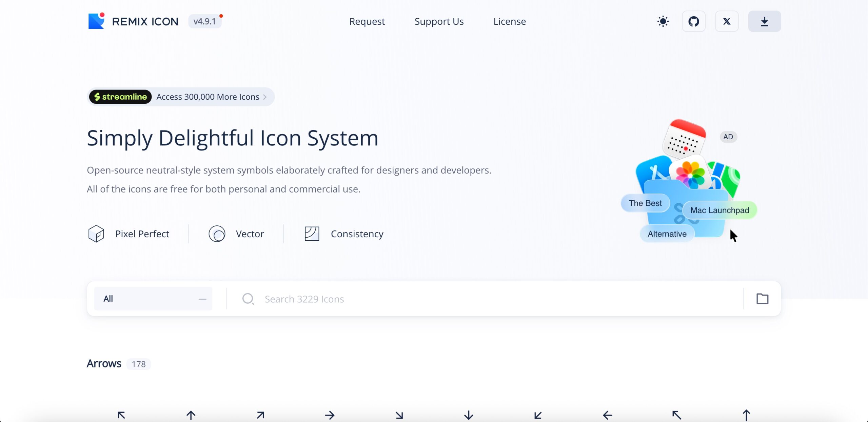Image resolution: width=868 pixels, height=422 pixels.
Task: Open the License page
Action: 510,21
